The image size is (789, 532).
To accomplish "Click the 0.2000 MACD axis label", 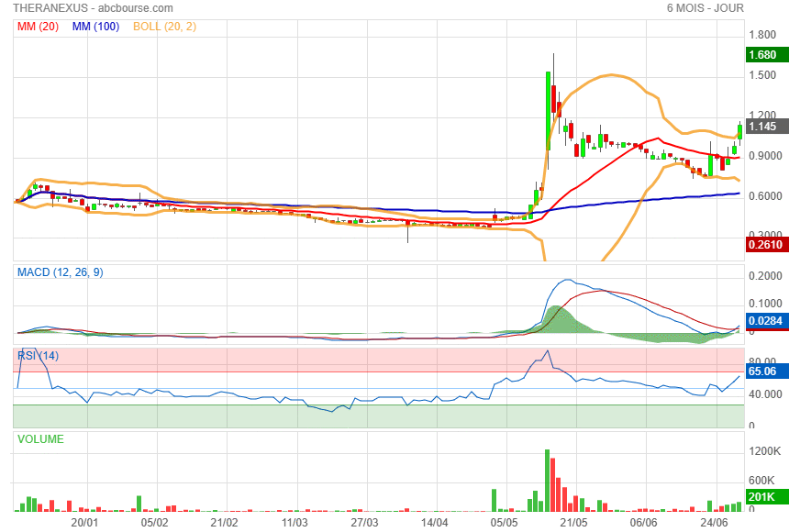I will 765,276.
